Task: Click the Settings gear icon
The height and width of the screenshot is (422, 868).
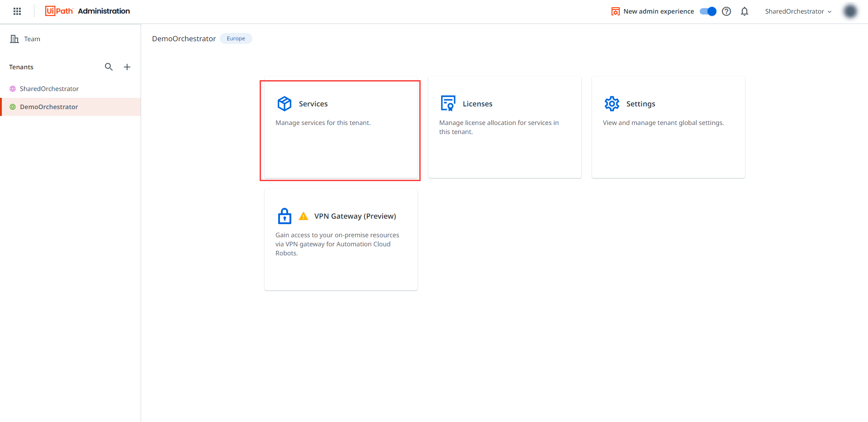Action: (612, 104)
